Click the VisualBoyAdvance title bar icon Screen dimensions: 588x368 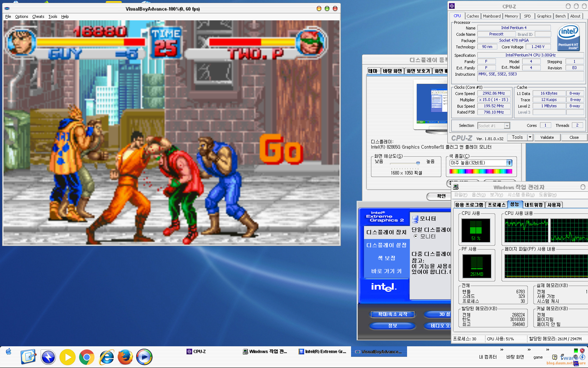(7, 8)
